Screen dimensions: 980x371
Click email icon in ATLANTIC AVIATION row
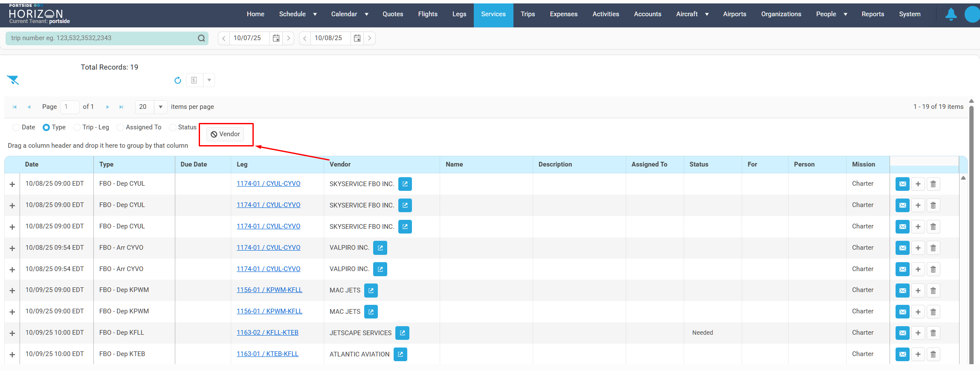[x=902, y=354]
